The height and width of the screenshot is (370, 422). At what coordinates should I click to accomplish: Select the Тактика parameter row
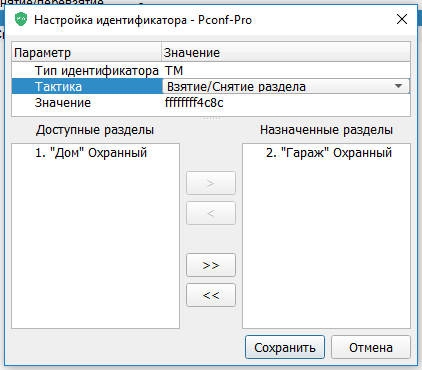[211, 86]
